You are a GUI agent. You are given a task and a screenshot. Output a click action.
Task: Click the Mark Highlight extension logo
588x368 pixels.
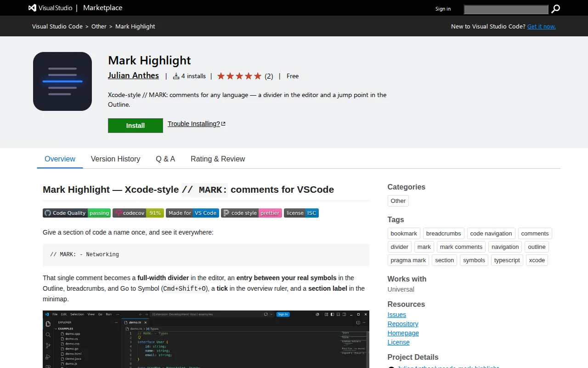click(x=62, y=81)
